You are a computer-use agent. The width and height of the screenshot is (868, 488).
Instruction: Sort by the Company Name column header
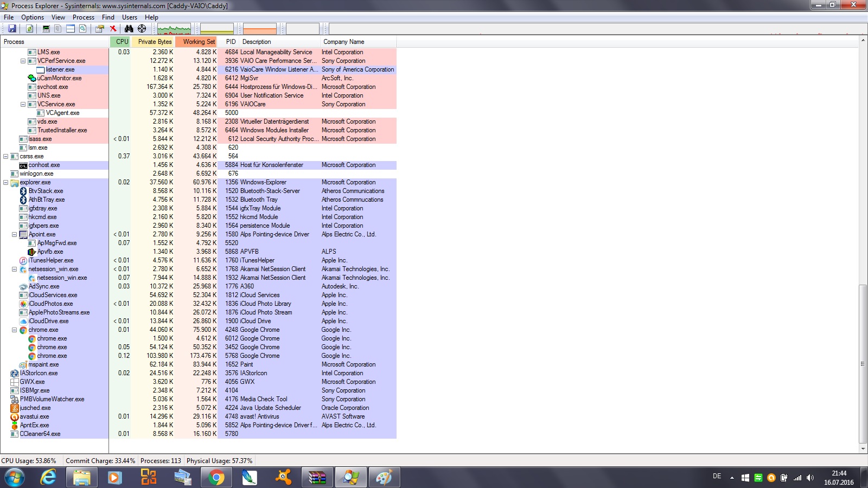point(359,42)
